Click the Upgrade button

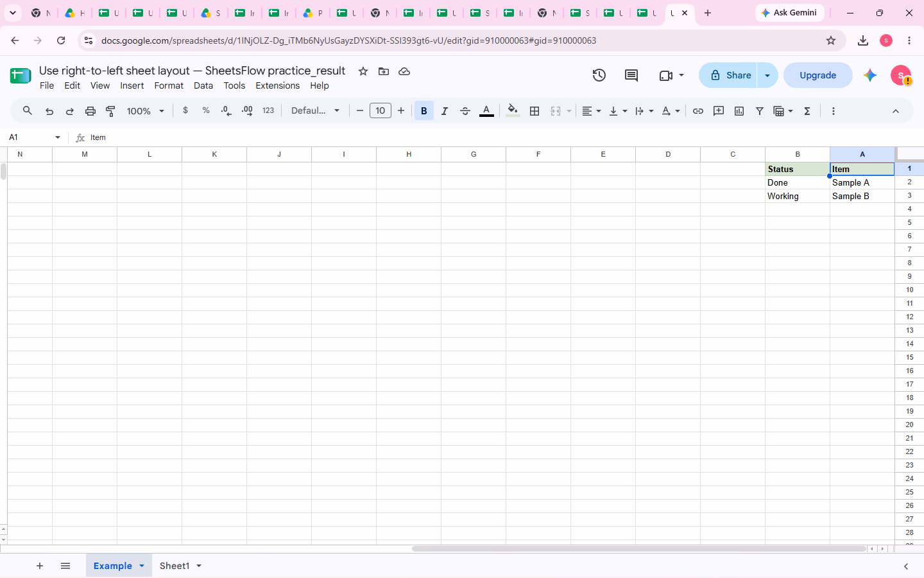[818, 75]
